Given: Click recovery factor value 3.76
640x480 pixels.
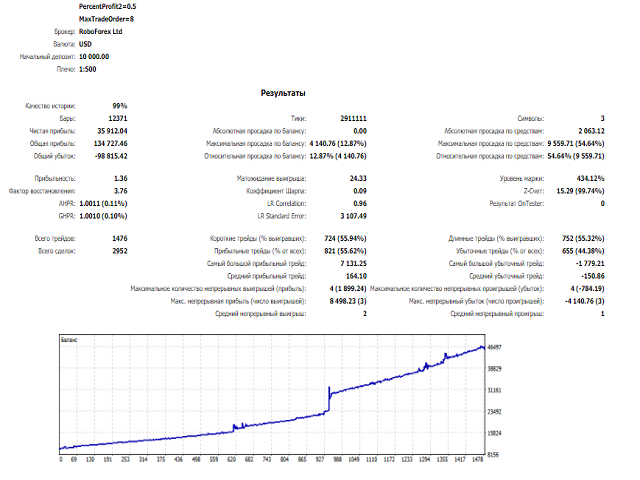Looking at the screenshot, I should [x=121, y=191].
